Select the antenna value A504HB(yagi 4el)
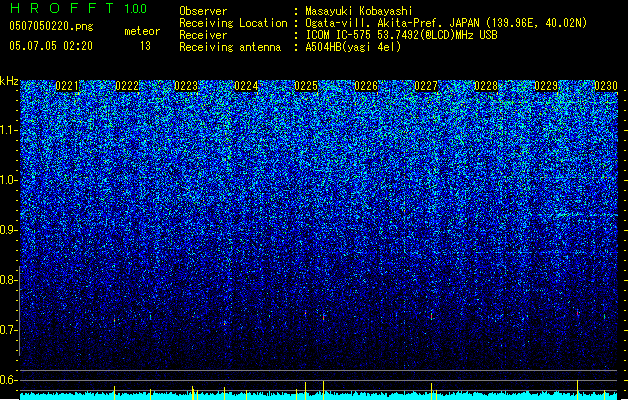629x400 pixels. (353, 47)
